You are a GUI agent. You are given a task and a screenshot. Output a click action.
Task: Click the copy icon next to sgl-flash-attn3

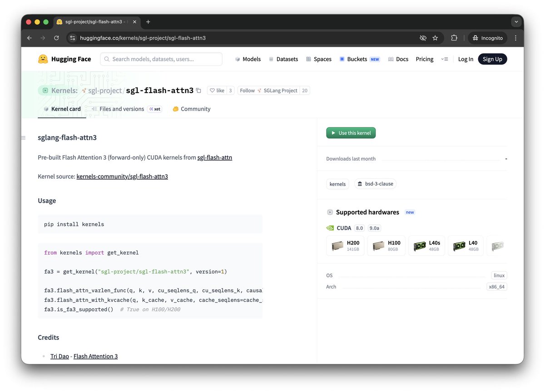tap(198, 90)
